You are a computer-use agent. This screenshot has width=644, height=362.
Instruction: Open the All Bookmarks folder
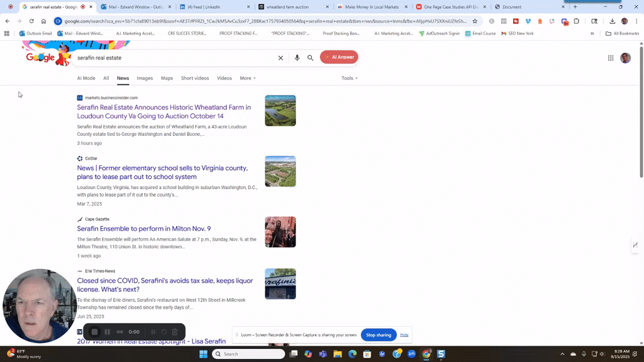[x=622, y=33]
